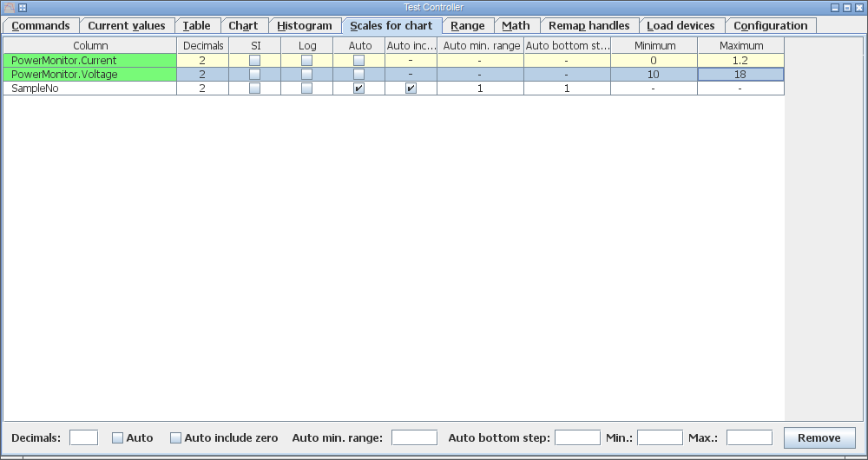Toggle bottom Auto include zero checkbox
Screen dimensions: 868x460
(175, 437)
